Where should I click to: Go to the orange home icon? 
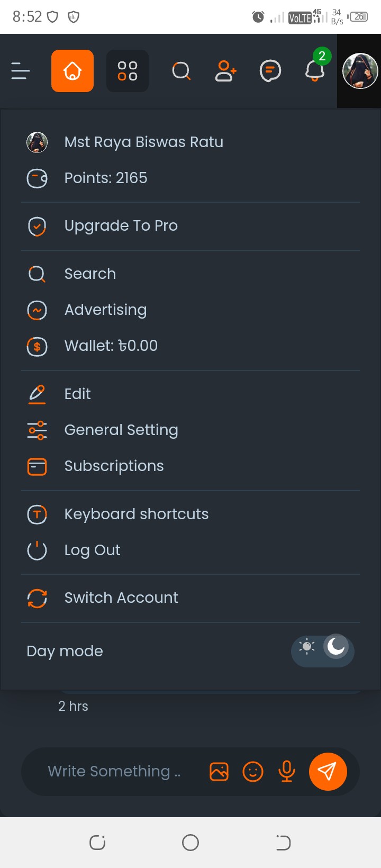(72, 71)
